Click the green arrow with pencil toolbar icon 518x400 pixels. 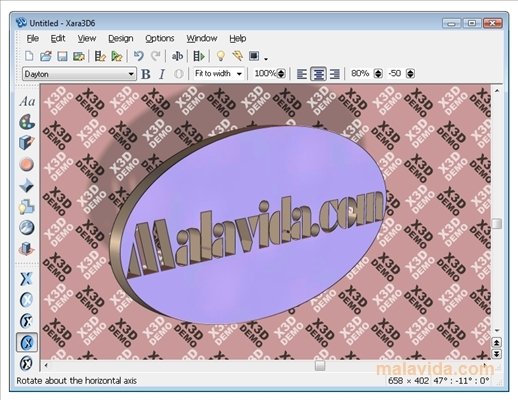[x=117, y=56]
